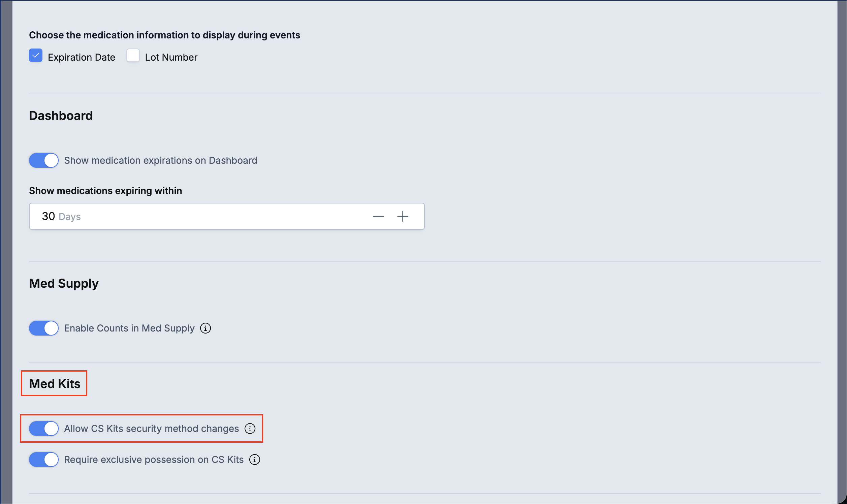This screenshot has width=847, height=504.
Task: Click the Med Supply section heading
Action: 64,284
